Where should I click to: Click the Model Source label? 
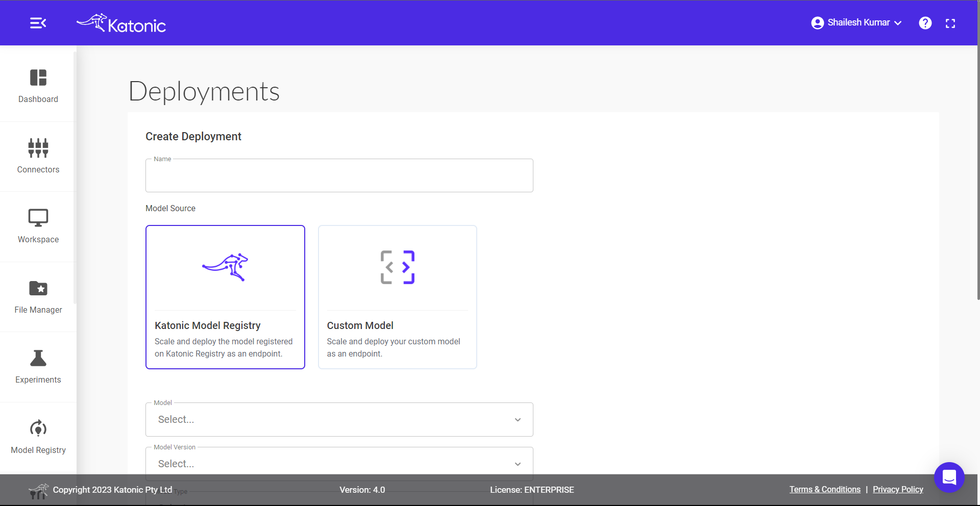tap(170, 208)
